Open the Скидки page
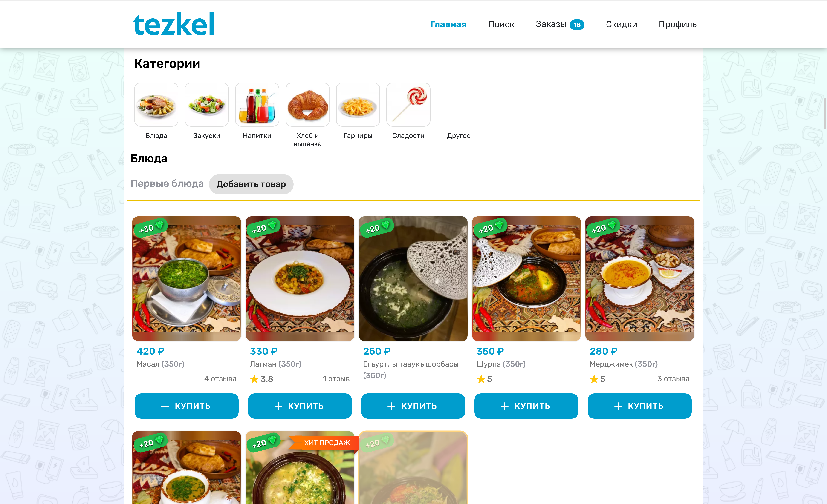 (621, 24)
